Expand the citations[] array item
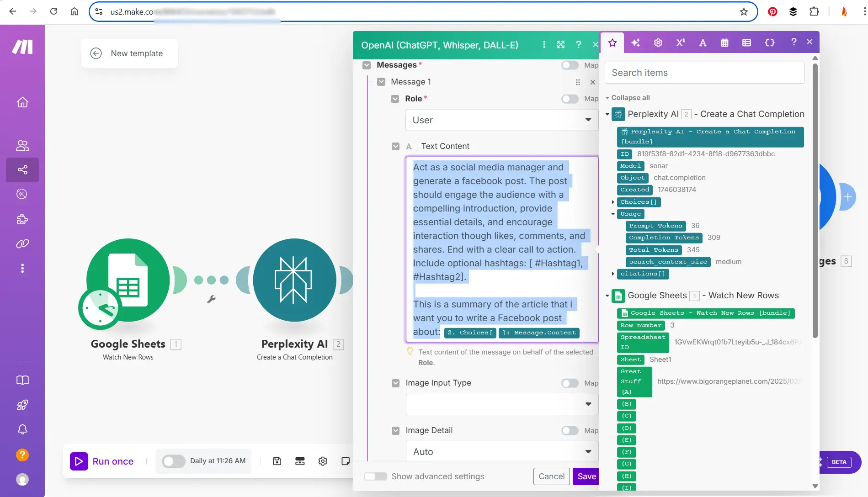 tap(613, 274)
